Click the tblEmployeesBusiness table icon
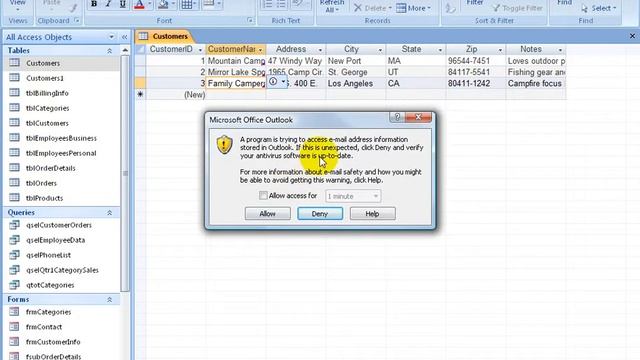The width and height of the screenshot is (640, 360). 14,138
